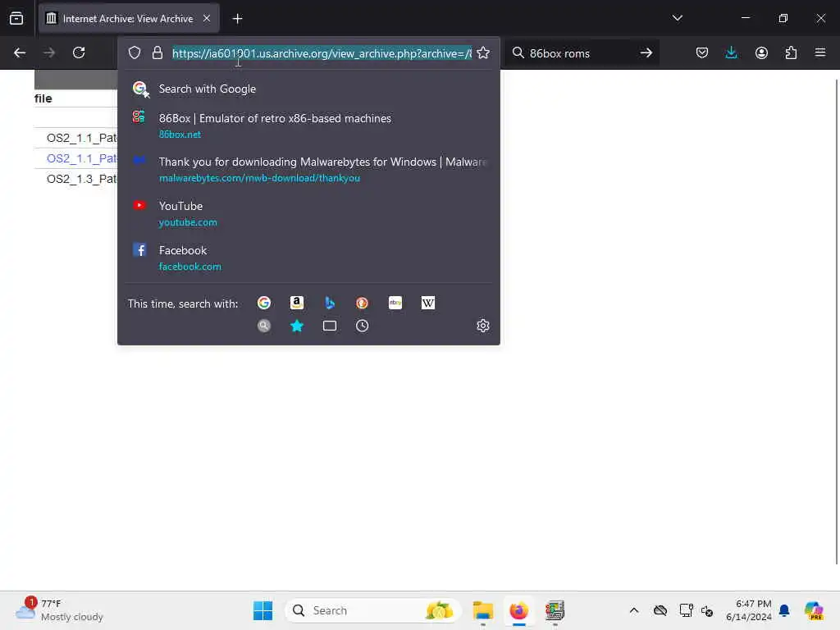Screen dimensions: 840x630
Task: Open Malwarebytes thank you page suggestion
Action: [x=308, y=169]
